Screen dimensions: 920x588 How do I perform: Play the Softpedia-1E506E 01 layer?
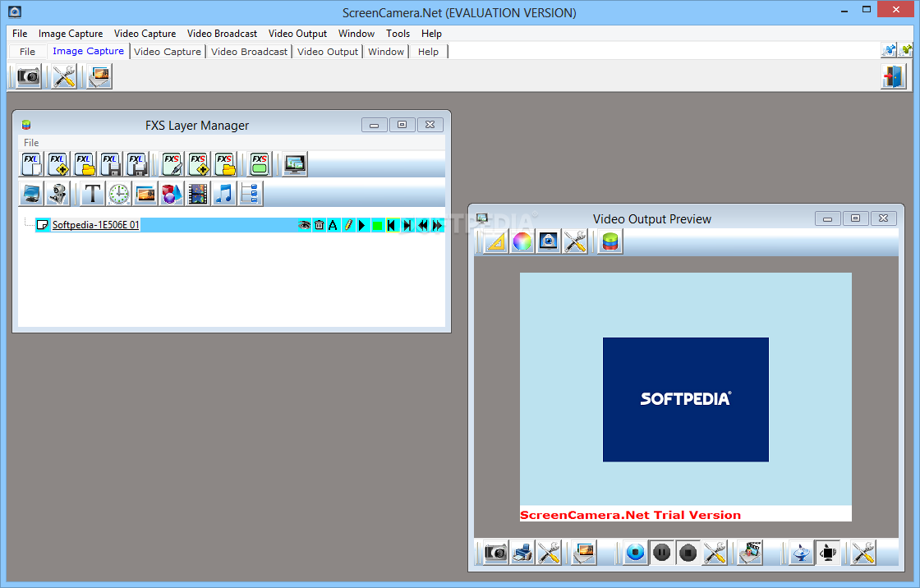click(362, 225)
